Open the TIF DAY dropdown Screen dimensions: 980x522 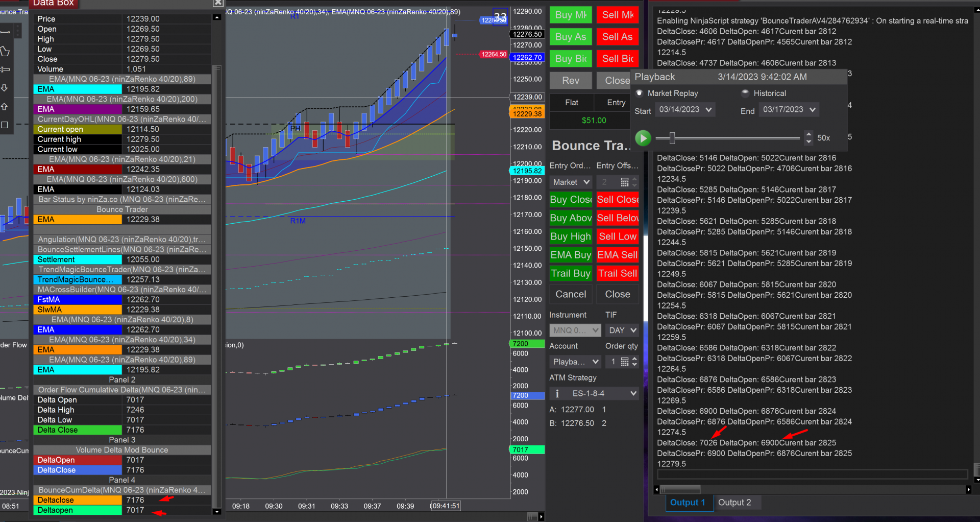622,330
